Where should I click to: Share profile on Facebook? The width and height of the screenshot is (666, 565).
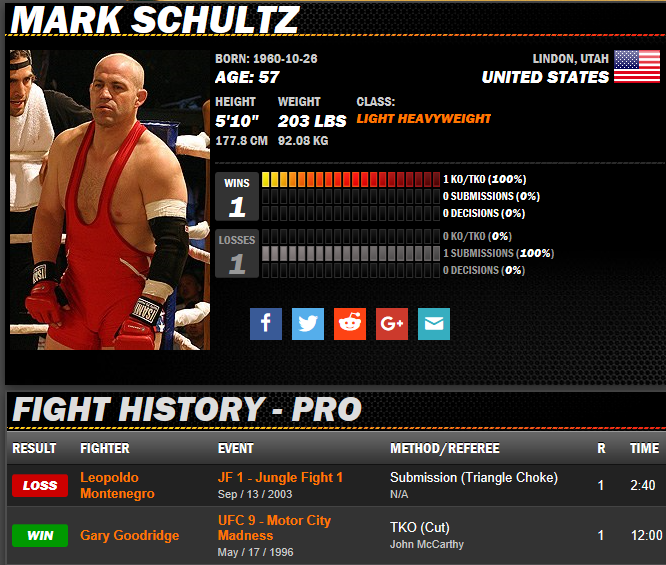(265, 324)
